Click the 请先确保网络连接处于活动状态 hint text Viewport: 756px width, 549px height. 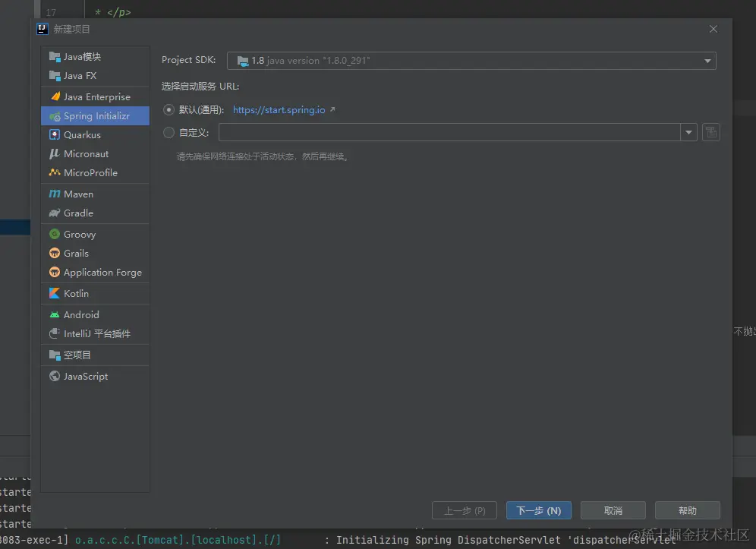point(263,156)
